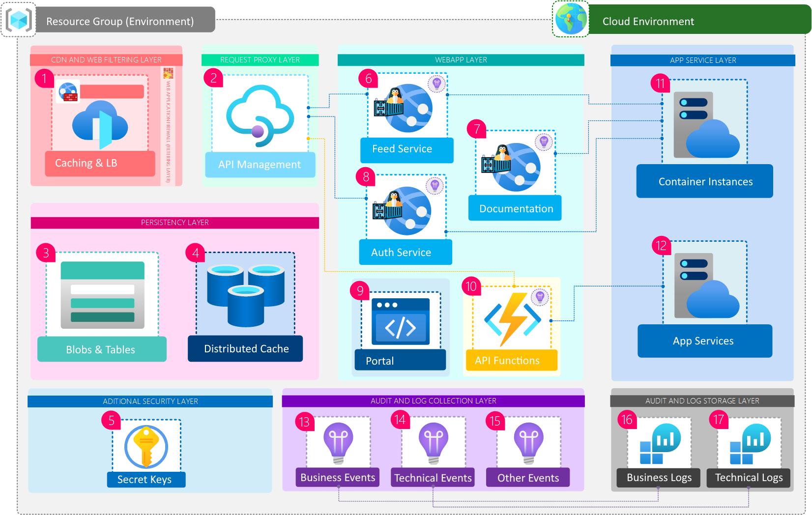The height and width of the screenshot is (515, 812).
Task: Select the API Functions lightning bolt icon
Action: point(513,319)
